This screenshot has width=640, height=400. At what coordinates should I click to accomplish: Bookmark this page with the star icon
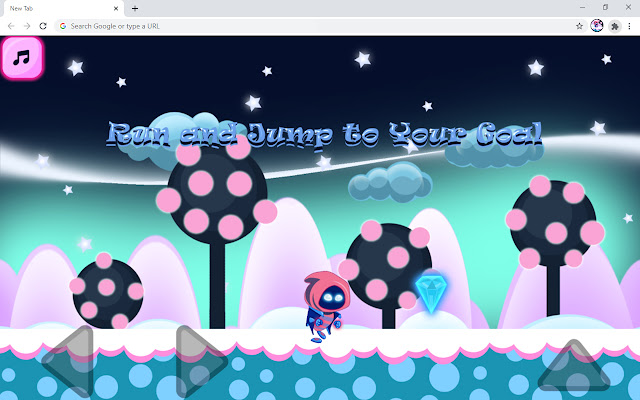click(x=579, y=26)
